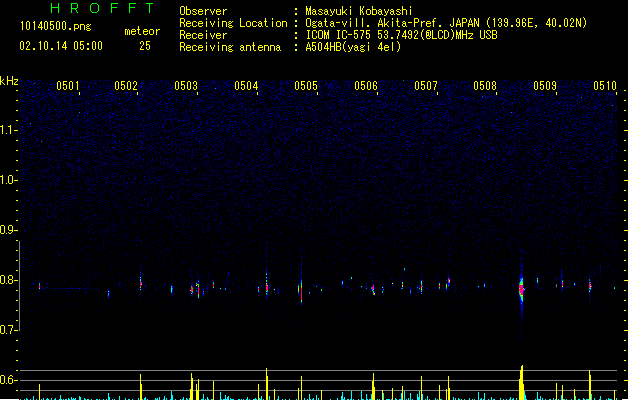Click the 0.6 frequency axis label

pyautogui.click(x=8, y=380)
